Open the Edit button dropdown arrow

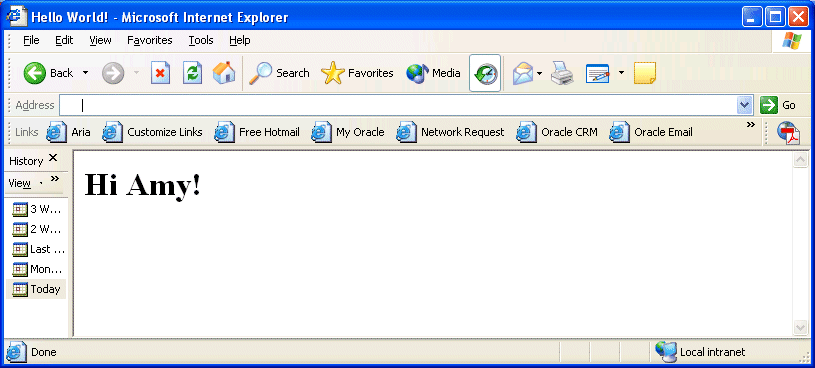621,73
